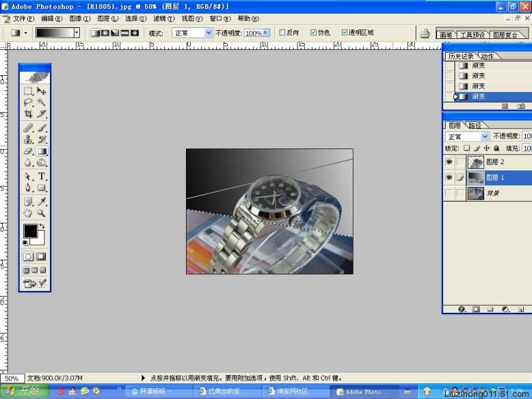Select the Rectangular Marquee tool

(x=28, y=90)
